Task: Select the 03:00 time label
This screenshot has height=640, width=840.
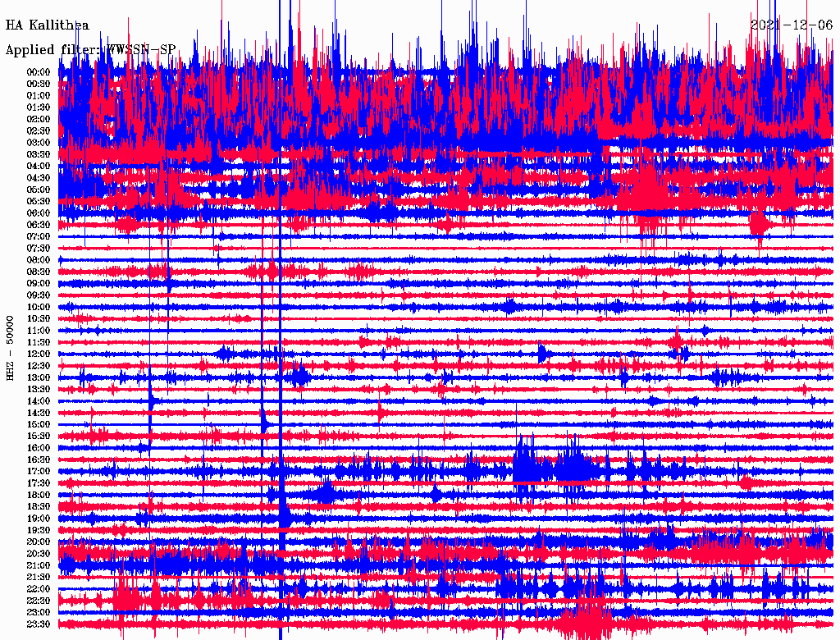Action: coord(39,143)
